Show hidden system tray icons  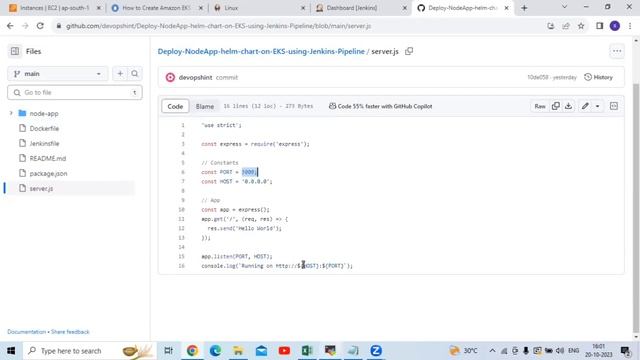coord(492,351)
